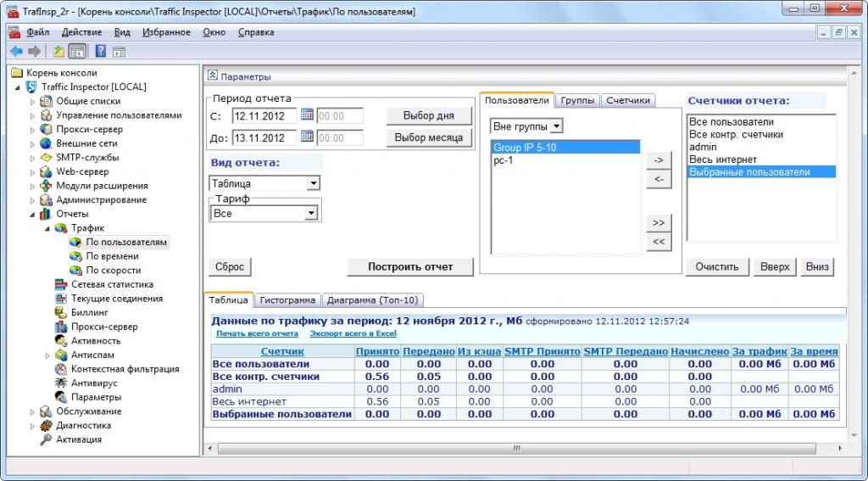Image resolution: width=868 pixels, height=481 pixels.
Task: Switch to Диаграмма (Топ-10) tab
Action: click(x=373, y=300)
